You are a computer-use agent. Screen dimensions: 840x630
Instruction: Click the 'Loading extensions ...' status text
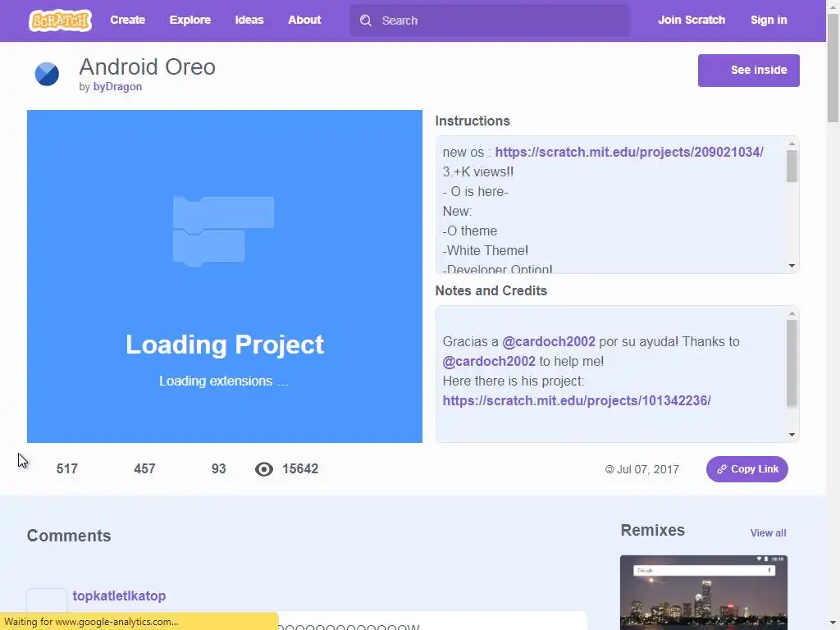click(x=223, y=381)
